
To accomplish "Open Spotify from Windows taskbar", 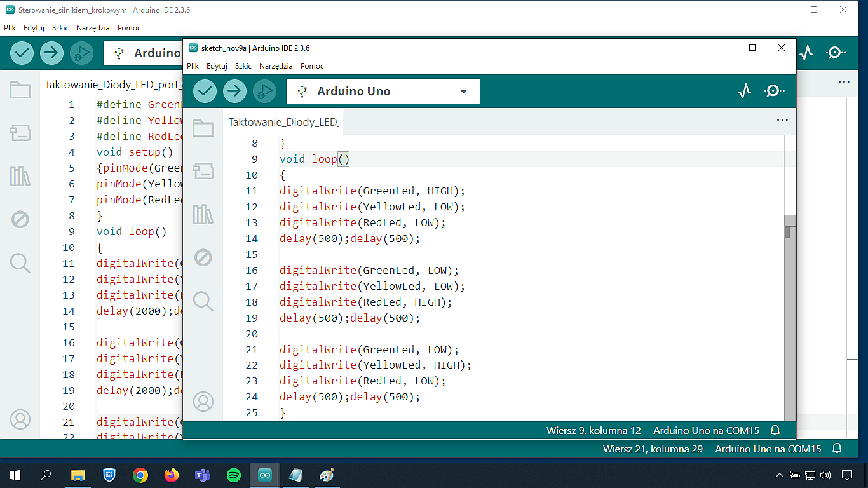I will [x=234, y=475].
